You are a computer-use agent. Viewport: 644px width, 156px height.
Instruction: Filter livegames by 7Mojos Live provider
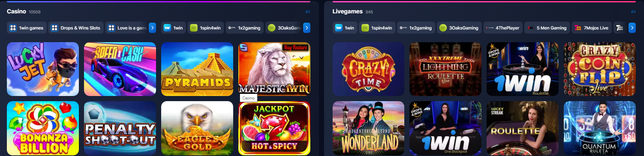(x=592, y=28)
